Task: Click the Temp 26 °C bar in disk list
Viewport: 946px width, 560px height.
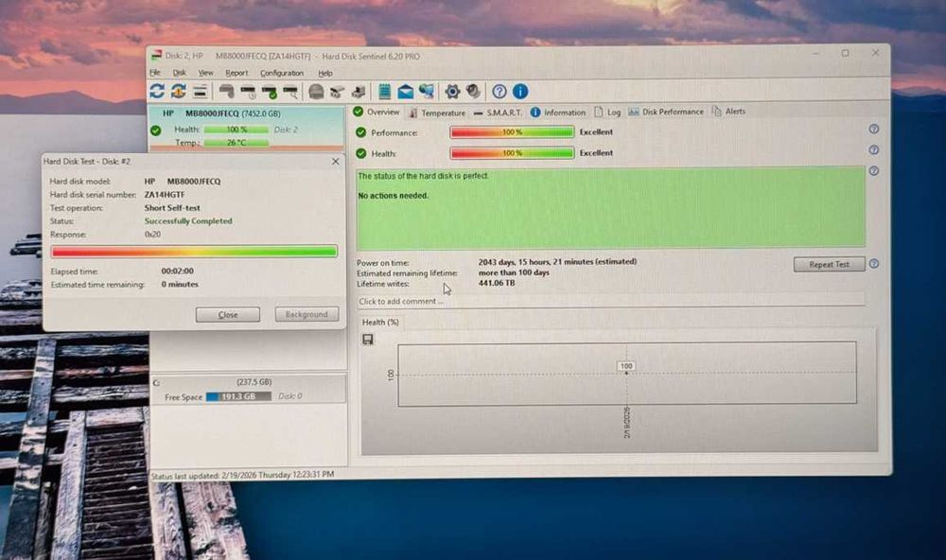Action: [236, 143]
